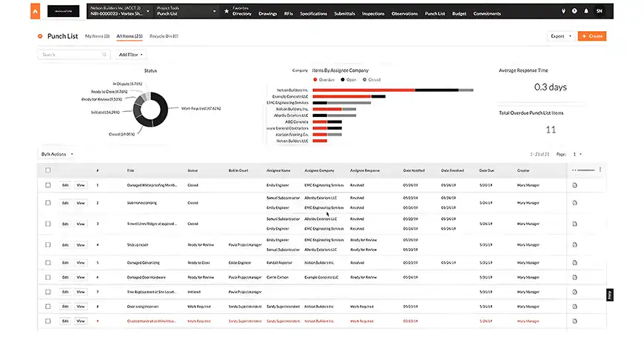This screenshot has height=337, width=644.
Task: Expand the Bulk Actions dropdown
Action: [x=56, y=154]
